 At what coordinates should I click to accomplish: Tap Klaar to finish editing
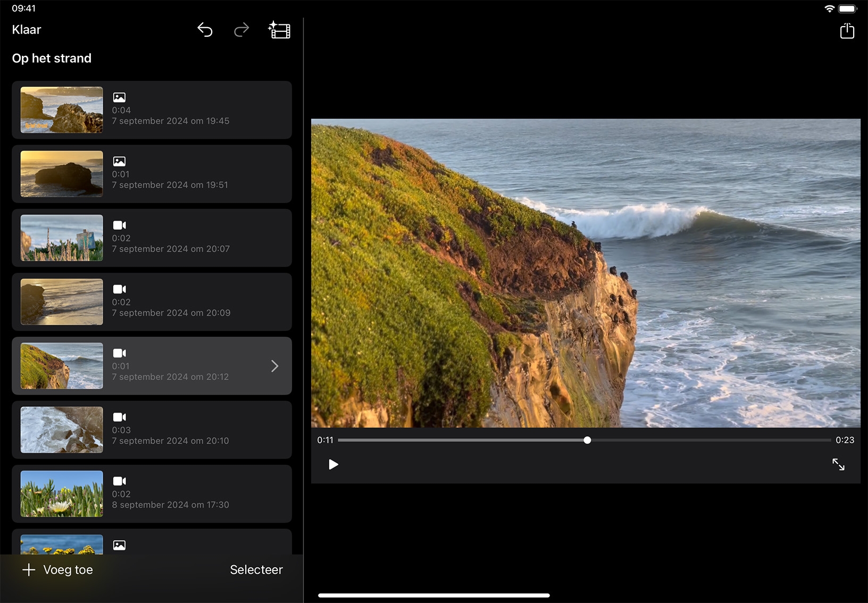(x=27, y=30)
